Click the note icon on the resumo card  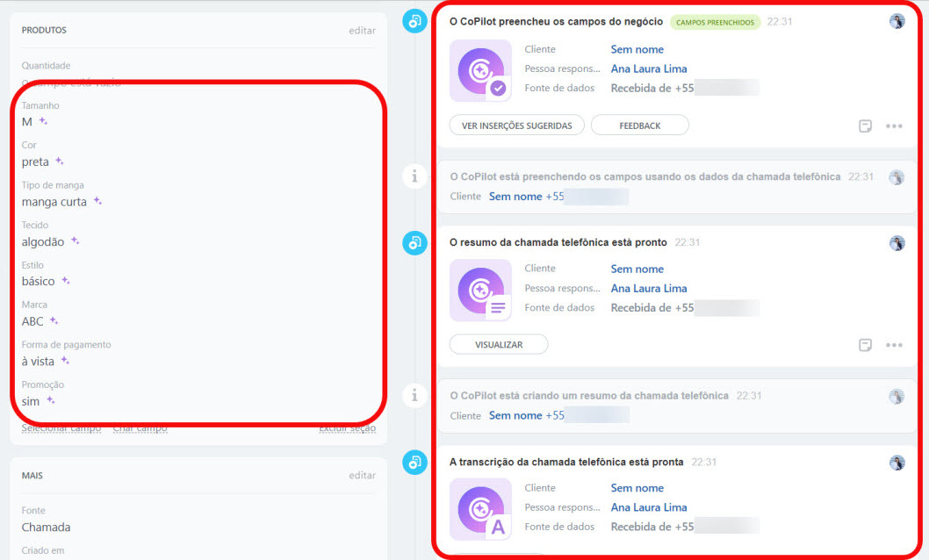865,345
